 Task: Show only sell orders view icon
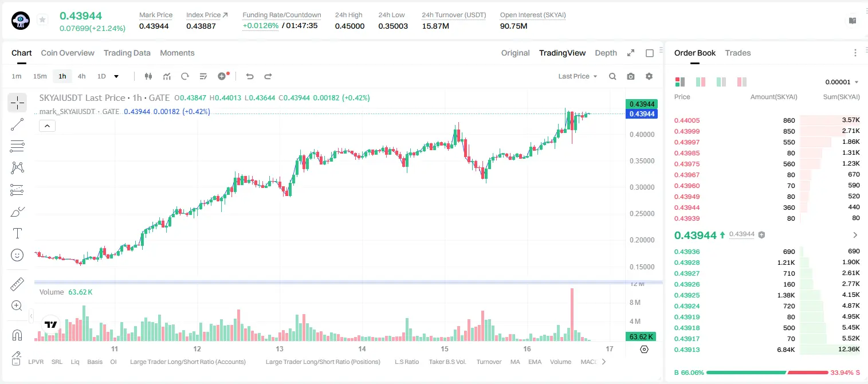pyautogui.click(x=742, y=82)
